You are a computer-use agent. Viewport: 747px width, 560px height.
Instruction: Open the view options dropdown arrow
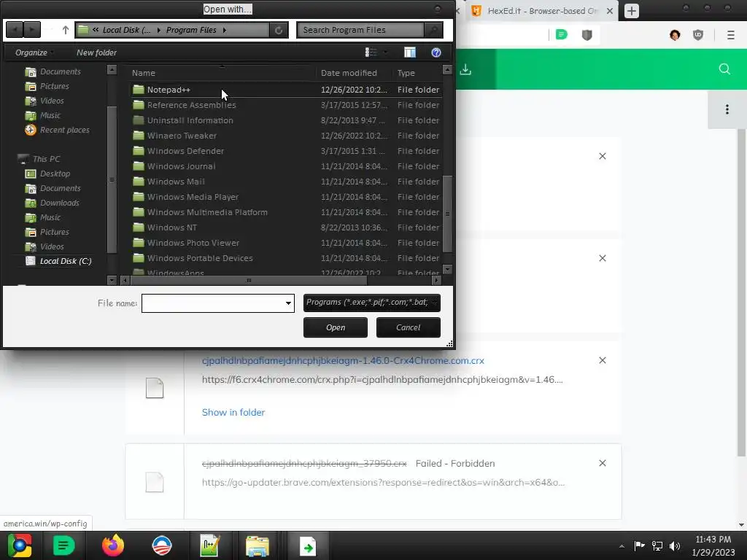pos(385,52)
